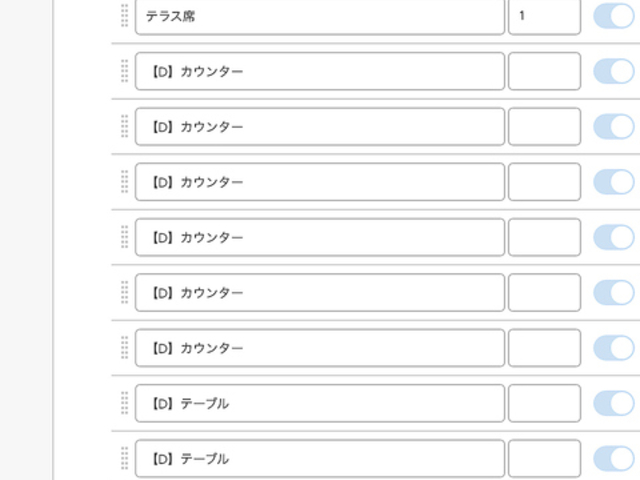Click the number field containing 1 beside テラス席
Viewport: 640px width, 480px height.
[544, 16]
